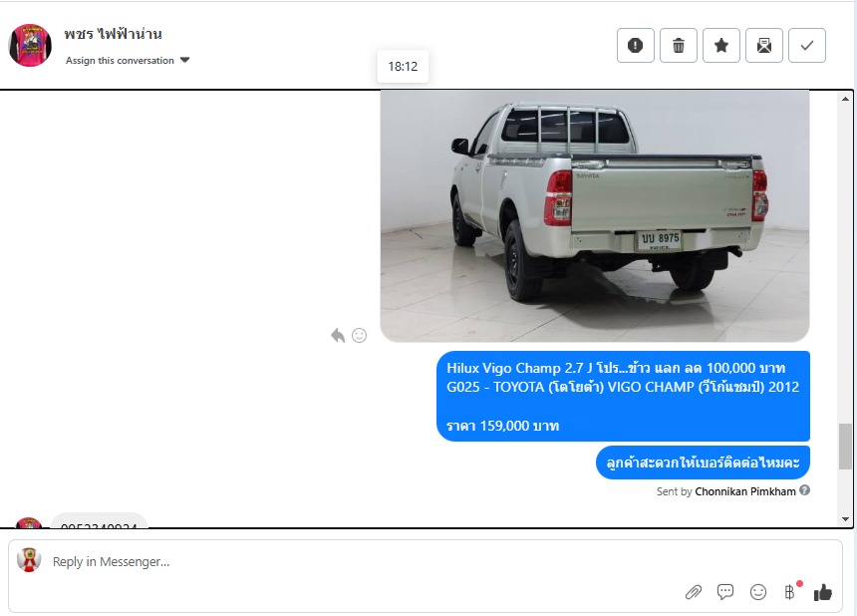Select message asking for contact number
Screen dimensions: 857x616
click(x=703, y=462)
